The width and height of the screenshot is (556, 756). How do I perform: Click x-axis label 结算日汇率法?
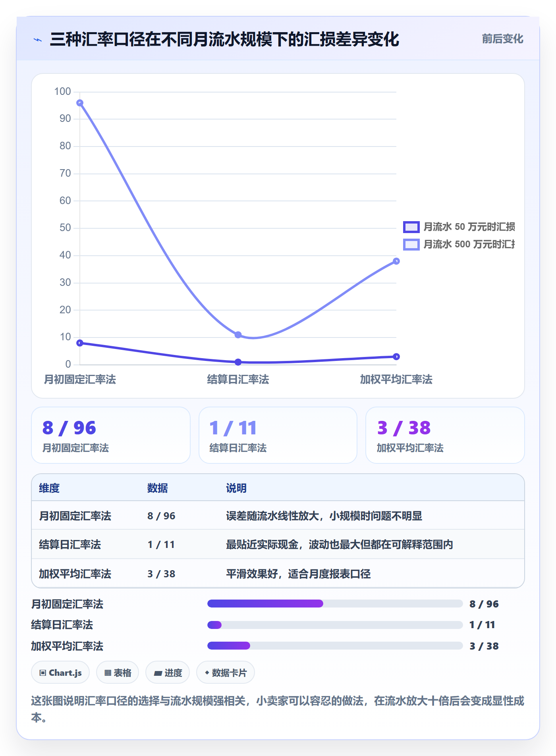(238, 380)
